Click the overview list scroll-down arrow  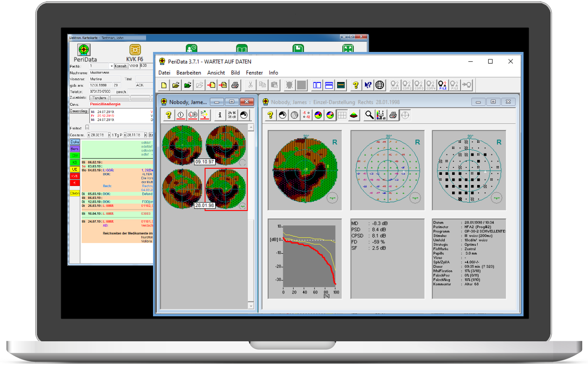tap(251, 306)
